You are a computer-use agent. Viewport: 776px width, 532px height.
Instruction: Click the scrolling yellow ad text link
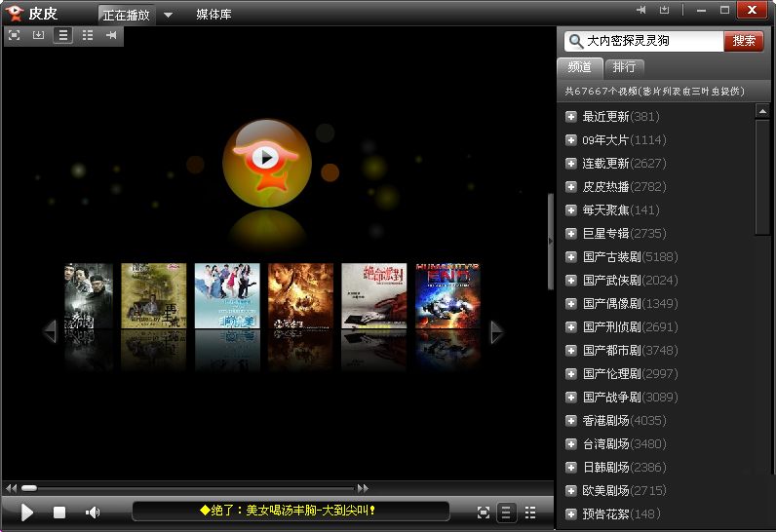[289, 511]
